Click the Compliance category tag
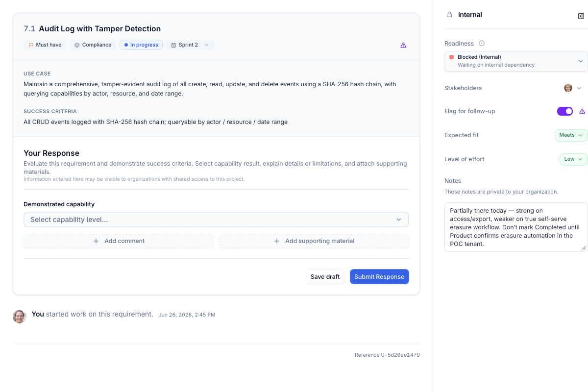The width and height of the screenshot is (588, 392). pos(93,45)
